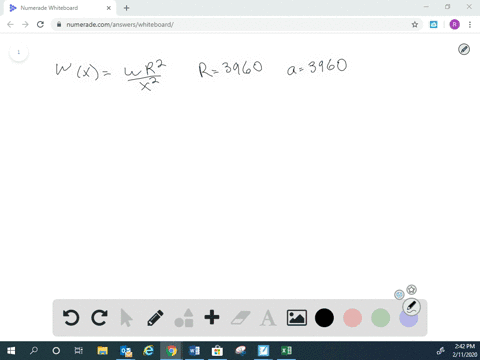The image size is (480, 360).
Task: Choose the pink color swatch
Action: pyautogui.click(x=352, y=318)
